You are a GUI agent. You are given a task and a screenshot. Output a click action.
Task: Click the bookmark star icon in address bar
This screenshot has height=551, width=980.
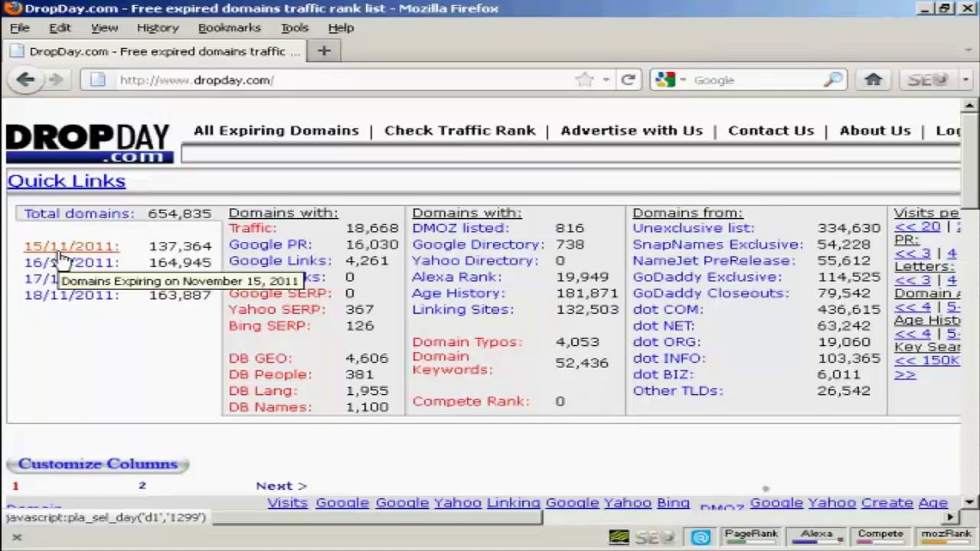click(585, 80)
